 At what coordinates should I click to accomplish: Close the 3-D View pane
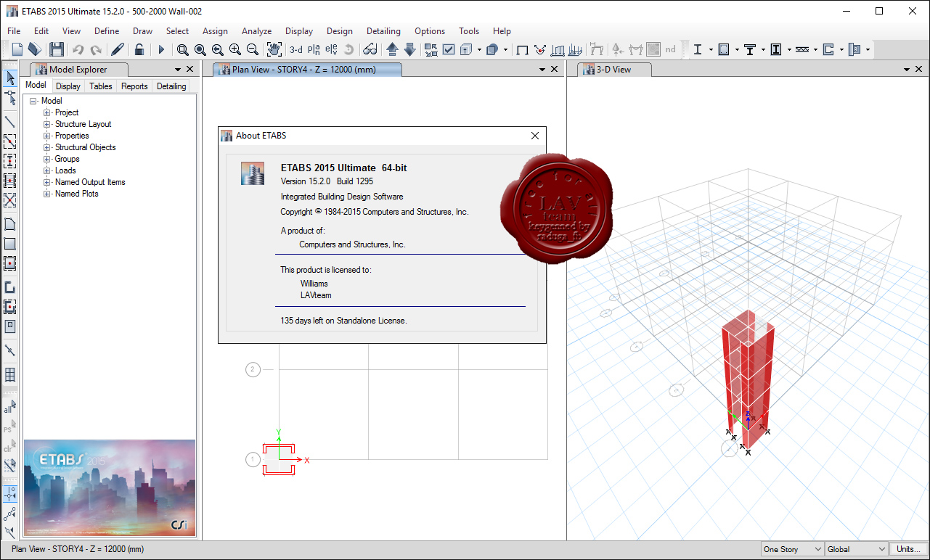click(x=919, y=70)
